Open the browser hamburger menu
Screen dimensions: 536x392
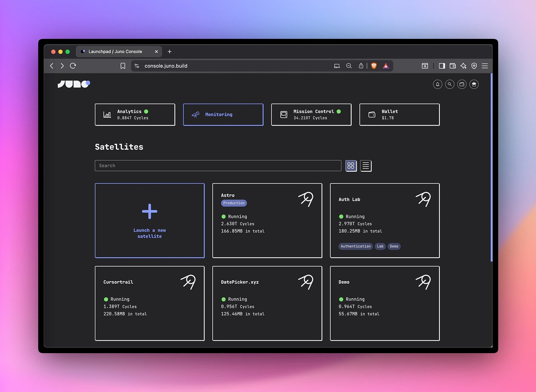coord(485,66)
